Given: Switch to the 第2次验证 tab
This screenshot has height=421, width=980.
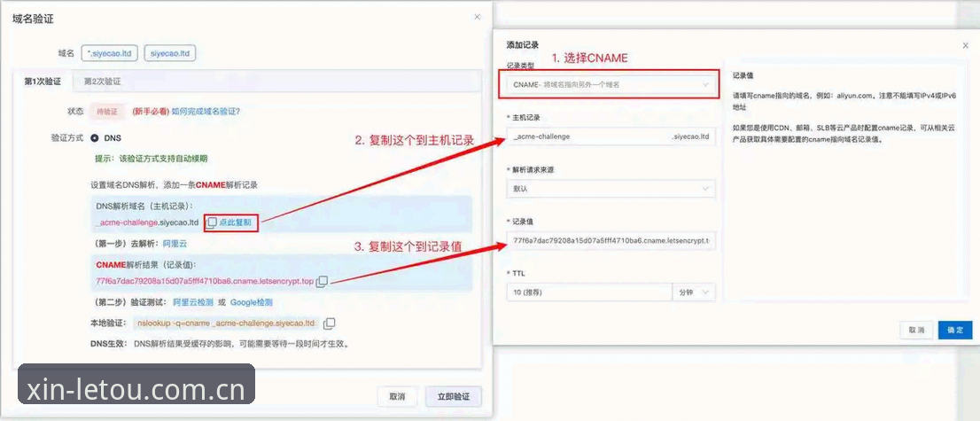Looking at the screenshot, I should coord(103,82).
